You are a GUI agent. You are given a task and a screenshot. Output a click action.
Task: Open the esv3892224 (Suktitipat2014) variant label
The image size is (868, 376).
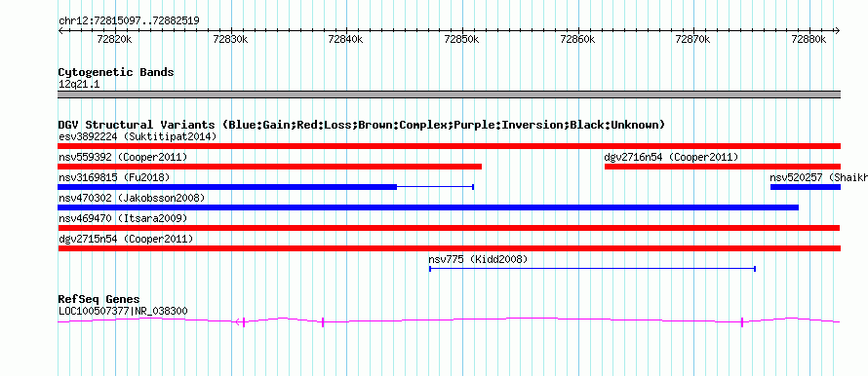click(x=138, y=136)
